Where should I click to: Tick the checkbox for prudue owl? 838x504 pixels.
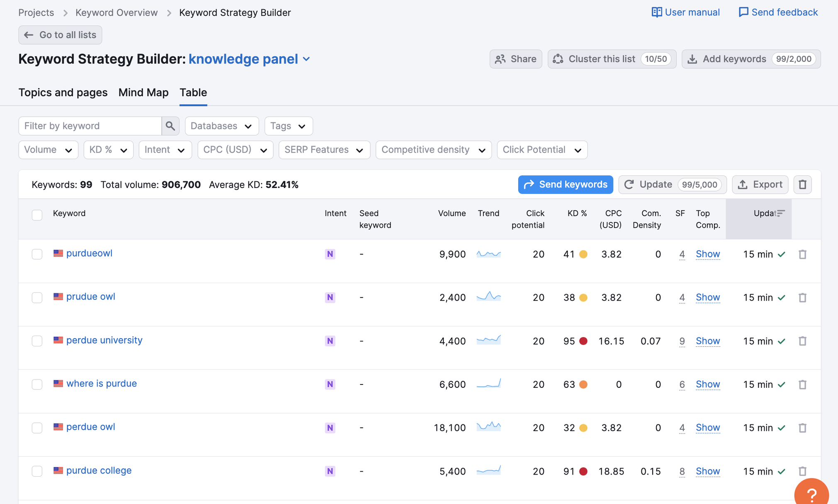coord(37,297)
